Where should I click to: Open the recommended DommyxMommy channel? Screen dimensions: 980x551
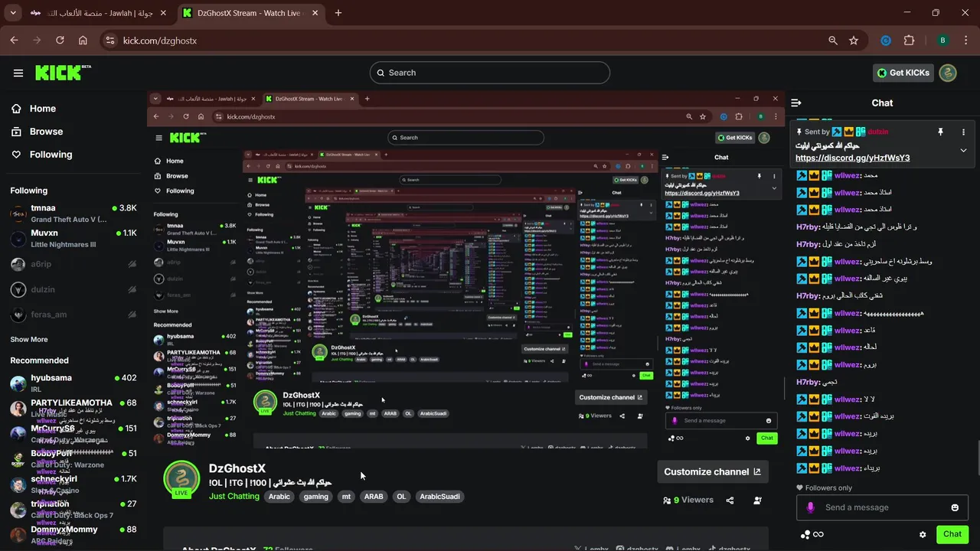pyautogui.click(x=73, y=535)
